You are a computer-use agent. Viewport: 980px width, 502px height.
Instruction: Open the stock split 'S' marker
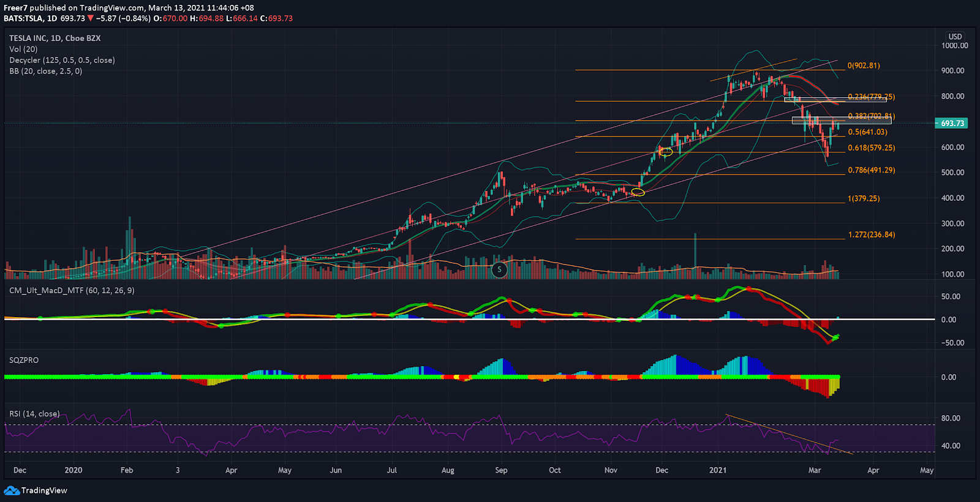click(x=500, y=269)
